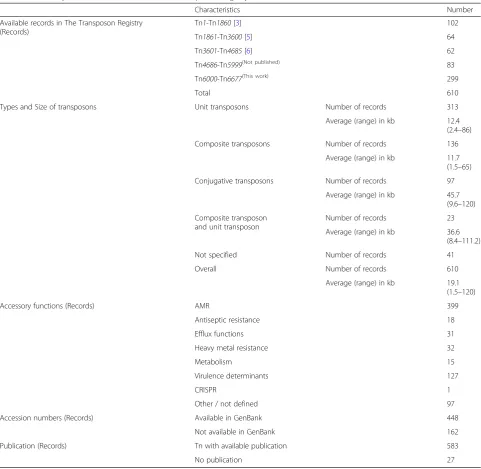481x469 pixels.
Task: Click the value 162
Action: (x=453, y=432)
